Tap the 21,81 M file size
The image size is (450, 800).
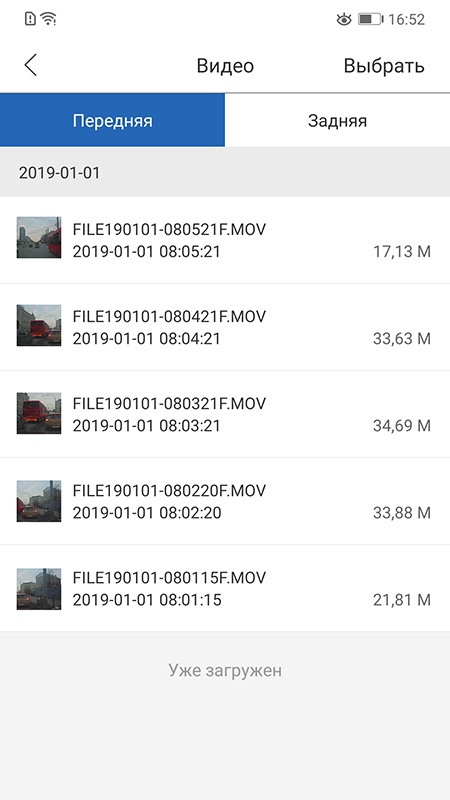point(402,600)
